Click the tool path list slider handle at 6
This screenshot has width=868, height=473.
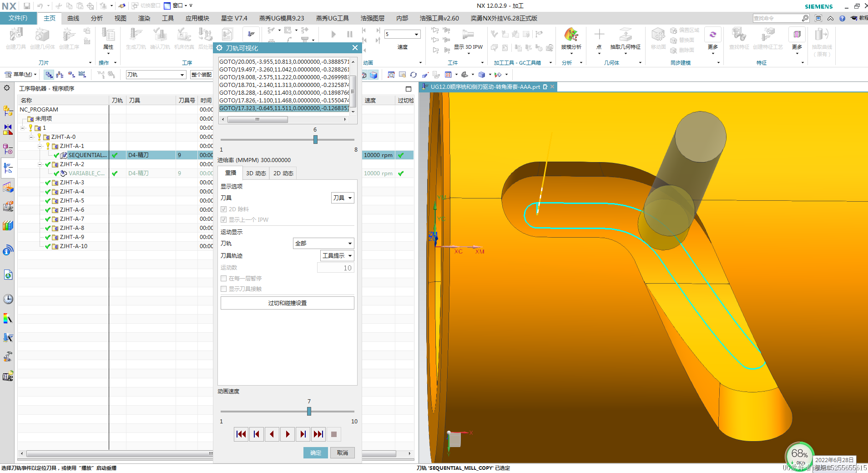pyautogui.click(x=315, y=140)
